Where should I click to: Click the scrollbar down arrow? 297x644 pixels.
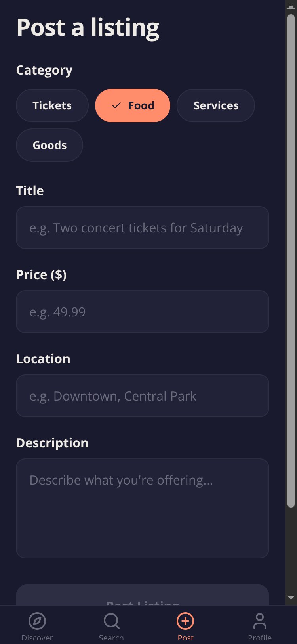[x=291, y=597]
